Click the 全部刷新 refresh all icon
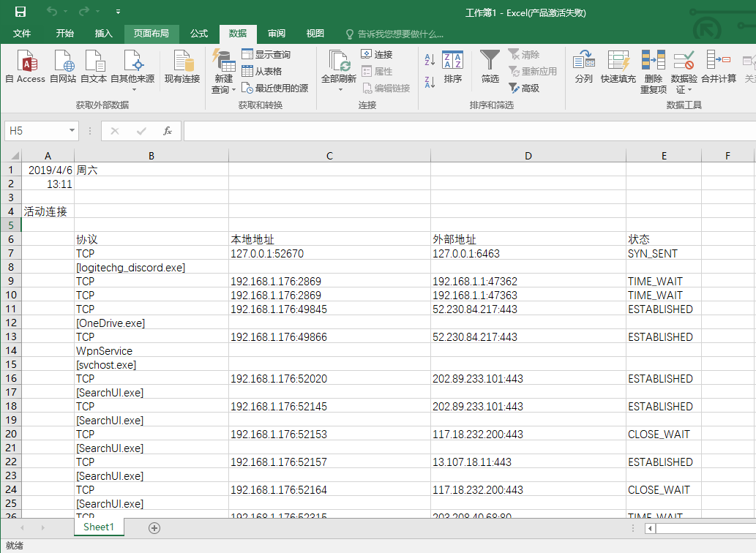Screen dimensions: 756x553 340,61
